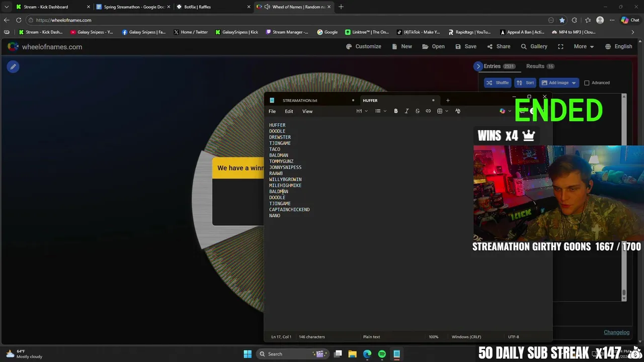Click Windows (CRLF) line ending indicator

click(x=466, y=337)
